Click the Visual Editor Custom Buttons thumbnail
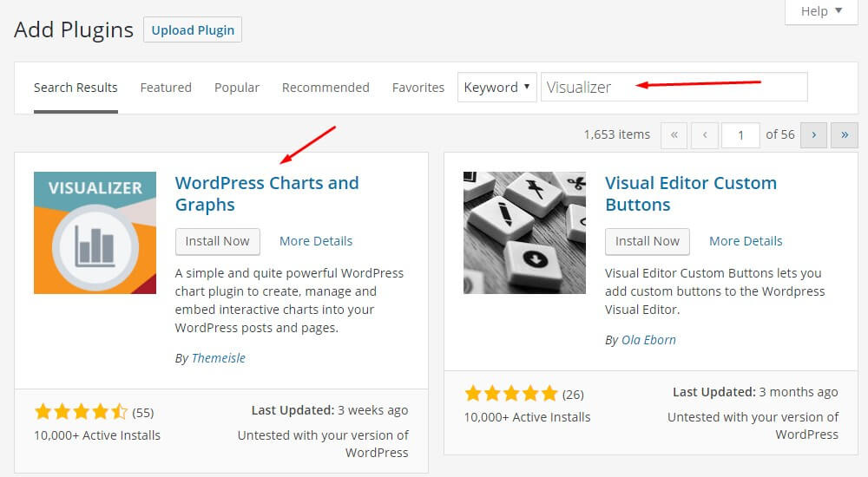Viewport: 868px width, 477px height. tap(524, 232)
